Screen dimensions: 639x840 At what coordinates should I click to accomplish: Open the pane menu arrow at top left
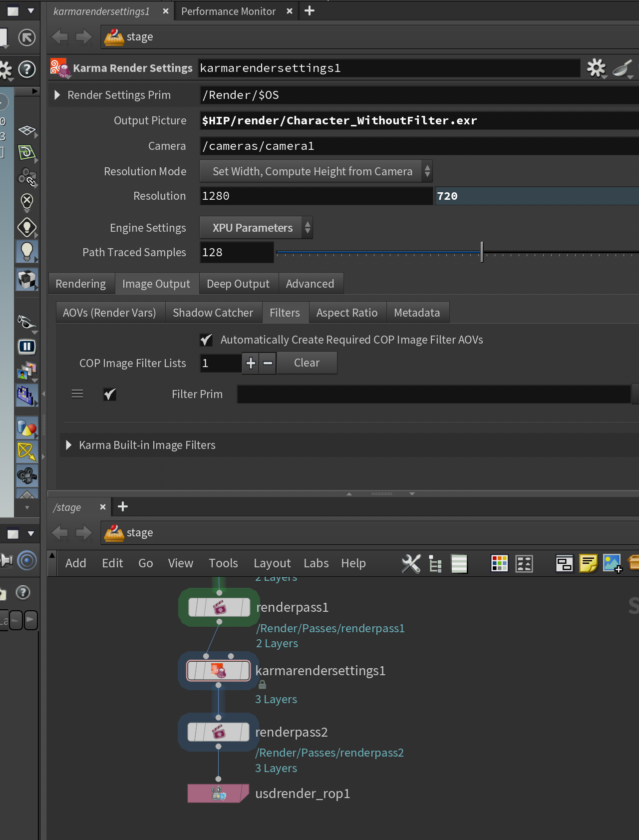click(31, 10)
